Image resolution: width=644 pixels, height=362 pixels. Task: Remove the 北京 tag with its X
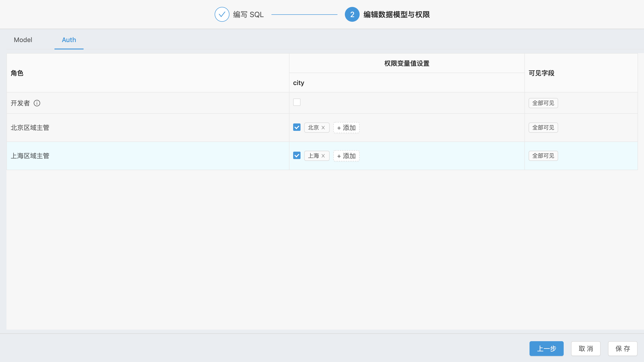point(323,128)
